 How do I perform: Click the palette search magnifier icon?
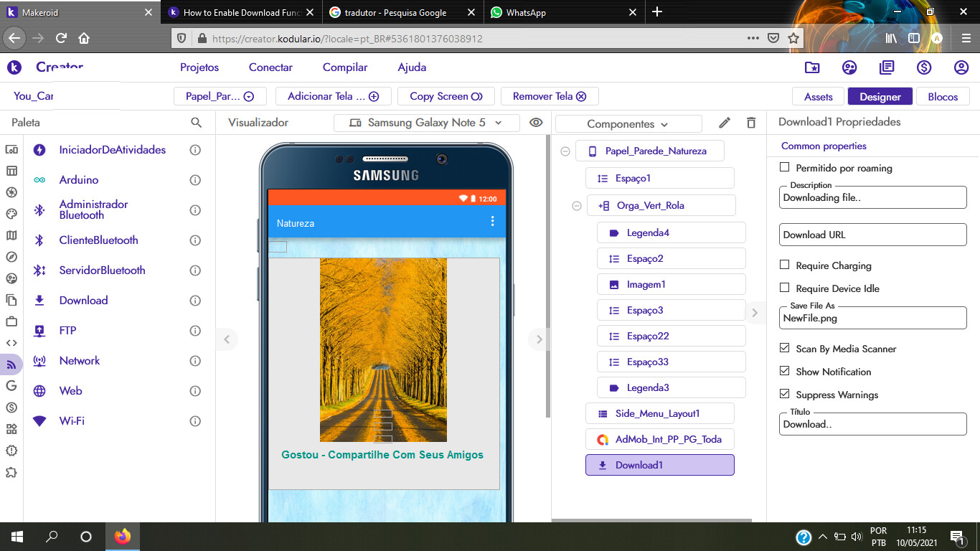[196, 123]
